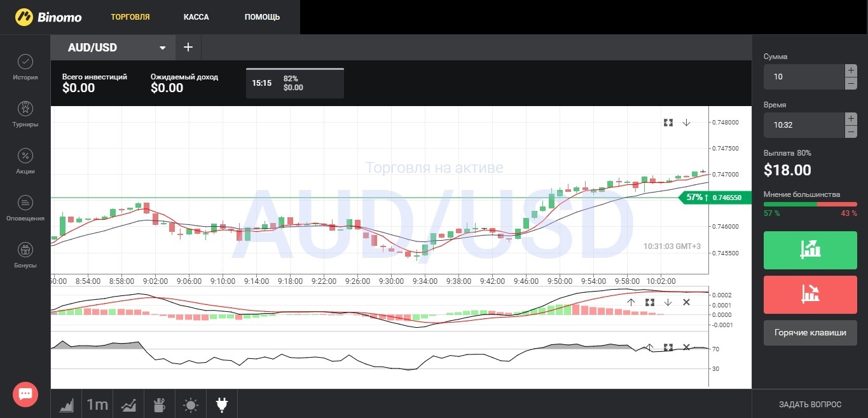868x418 pixels.
Task: Click the Binomo logo
Action: tap(48, 17)
